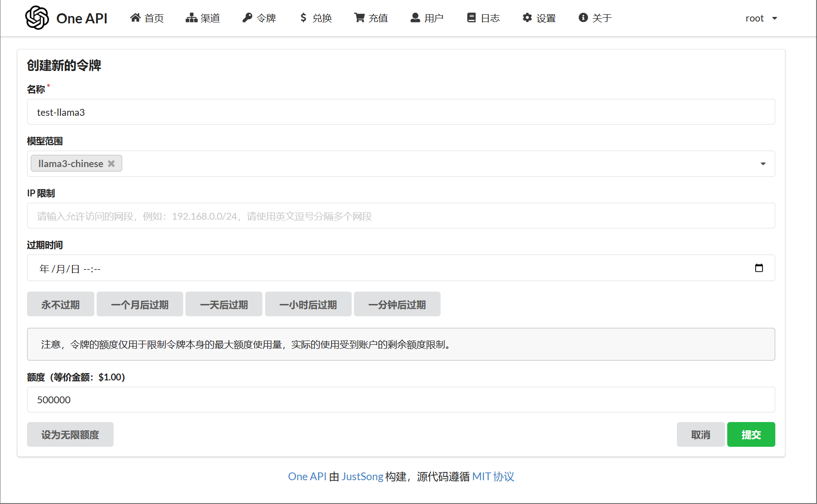Open the JustSong footer link
817x504 pixels.
tap(362, 477)
